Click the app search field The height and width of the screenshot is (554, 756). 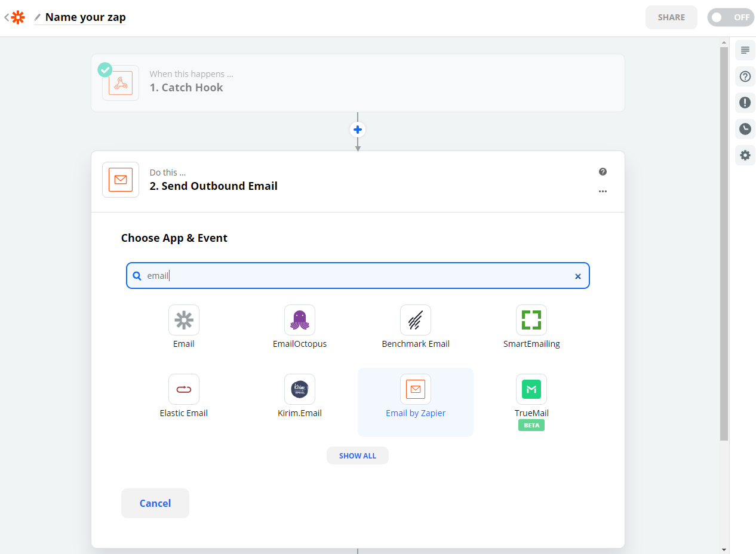tap(358, 276)
